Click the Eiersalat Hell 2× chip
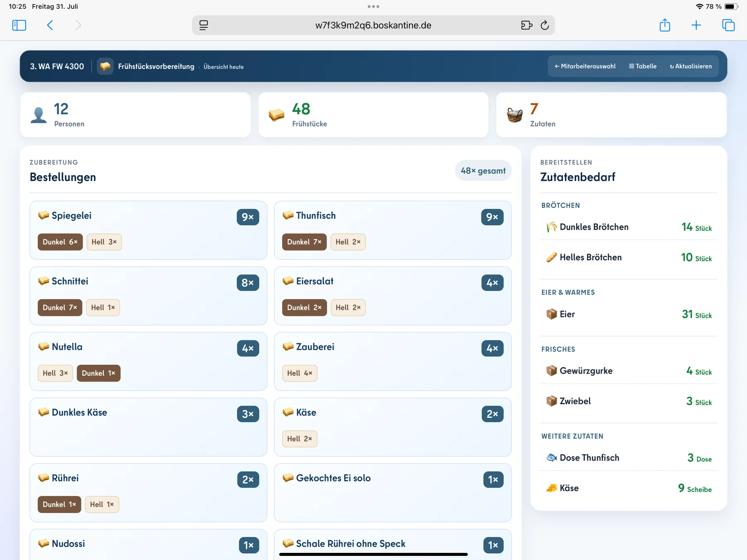The height and width of the screenshot is (560, 747). (348, 308)
